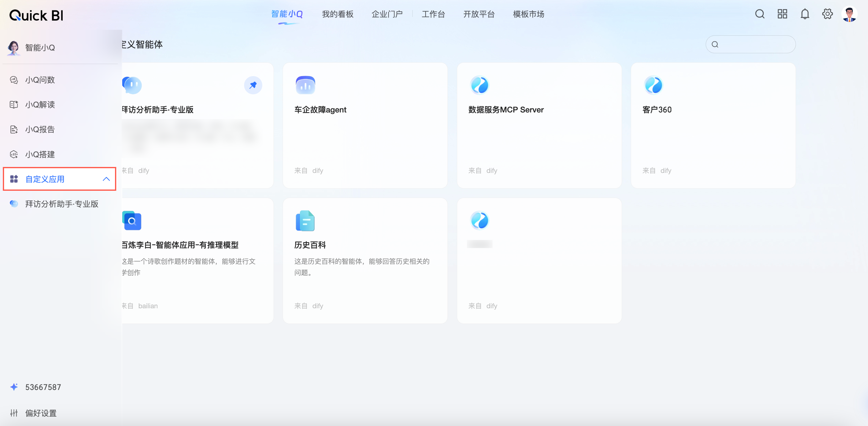Switch to the 模板市场 tab

[x=528, y=14]
